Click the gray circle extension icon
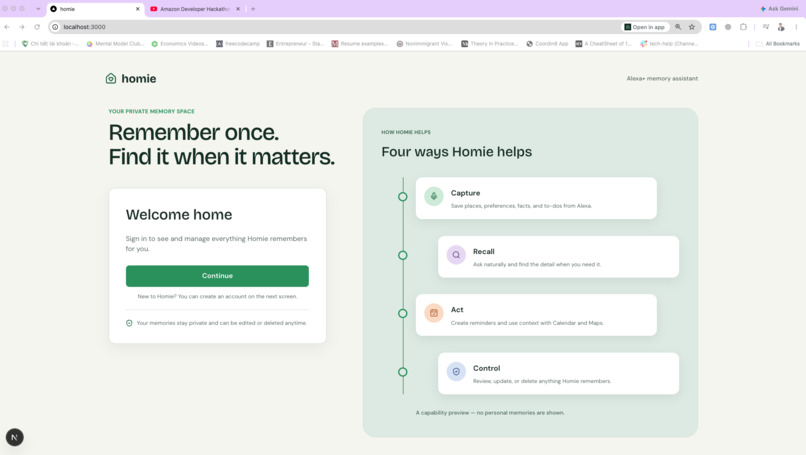Screen dimensions: 806x455 [728, 27]
